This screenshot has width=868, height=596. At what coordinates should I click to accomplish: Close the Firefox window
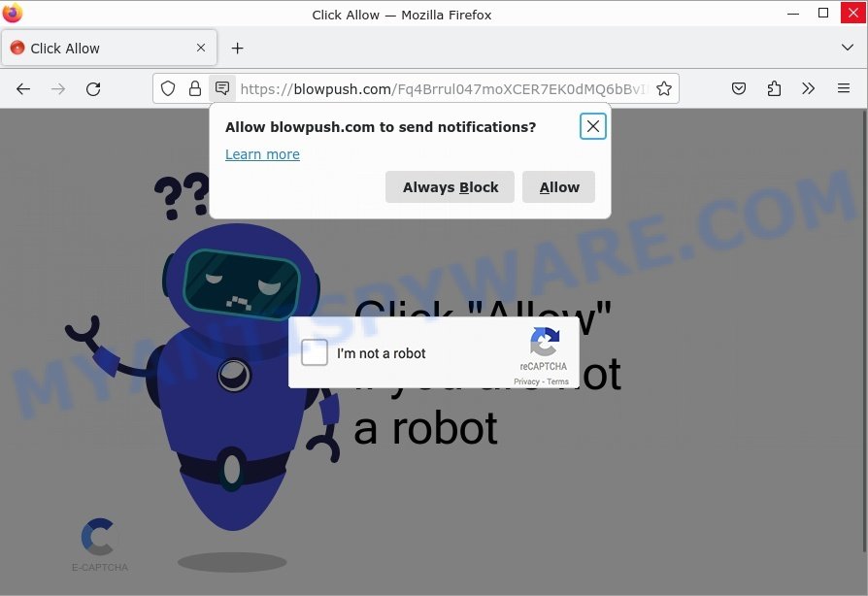click(x=853, y=13)
